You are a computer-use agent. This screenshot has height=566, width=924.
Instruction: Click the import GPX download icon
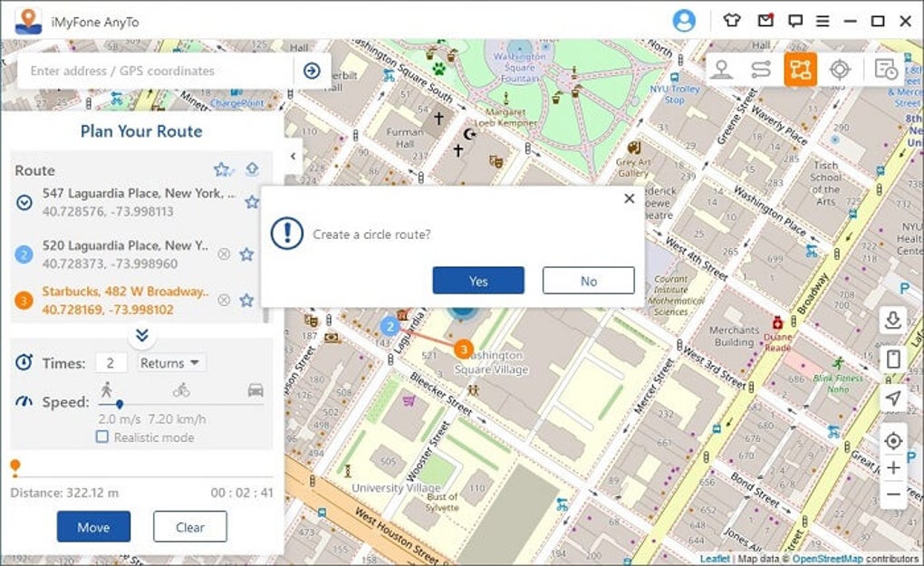coord(893,321)
